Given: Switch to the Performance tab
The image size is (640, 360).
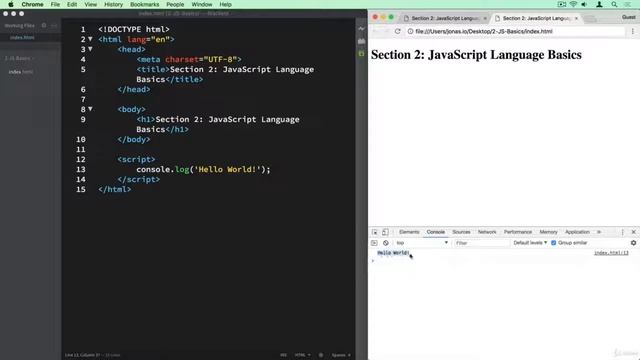Looking at the screenshot, I should point(518,232).
